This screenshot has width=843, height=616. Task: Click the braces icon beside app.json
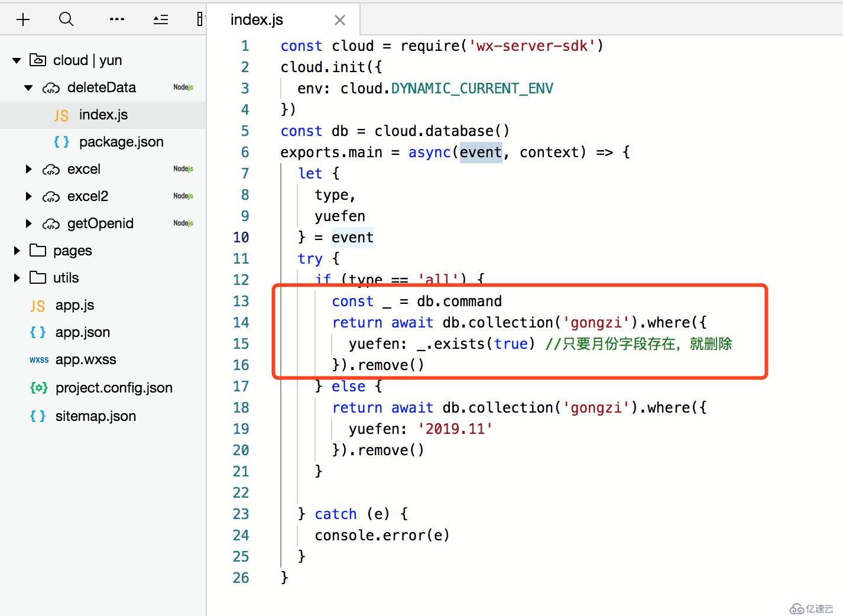pyautogui.click(x=38, y=332)
